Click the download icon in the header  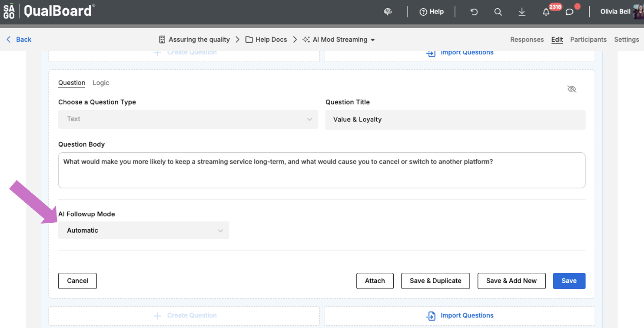(522, 12)
